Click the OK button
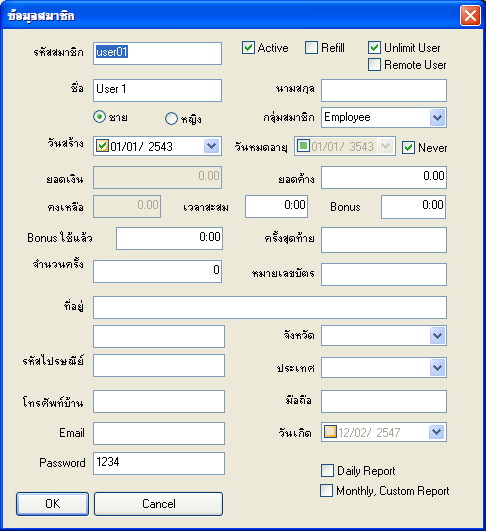 tap(52, 504)
